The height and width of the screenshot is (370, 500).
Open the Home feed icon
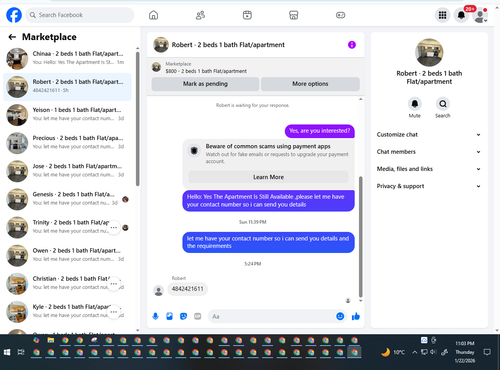click(153, 15)
